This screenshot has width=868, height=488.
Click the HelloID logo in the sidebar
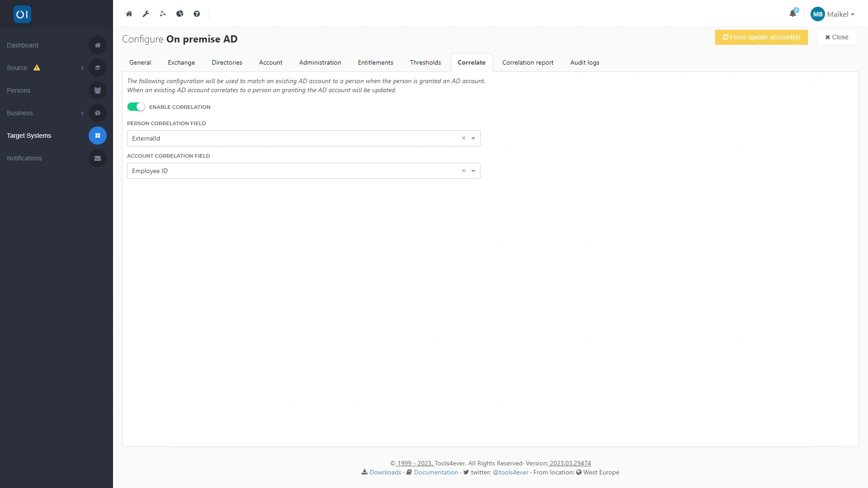[x=22, y=14]
